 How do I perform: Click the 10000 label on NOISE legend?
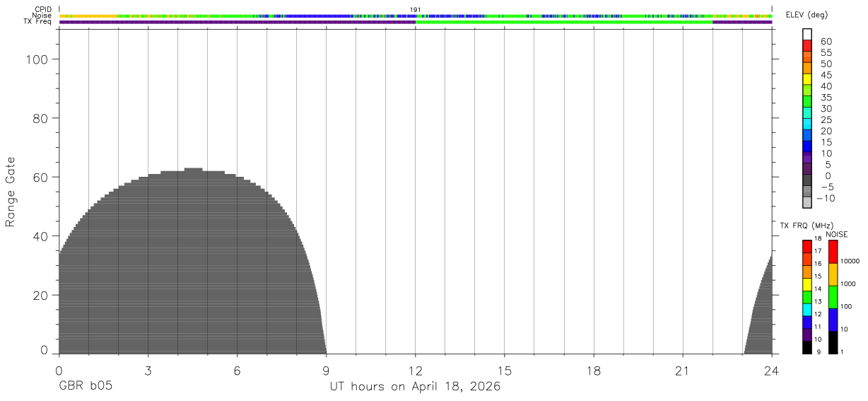coord(849,261)
